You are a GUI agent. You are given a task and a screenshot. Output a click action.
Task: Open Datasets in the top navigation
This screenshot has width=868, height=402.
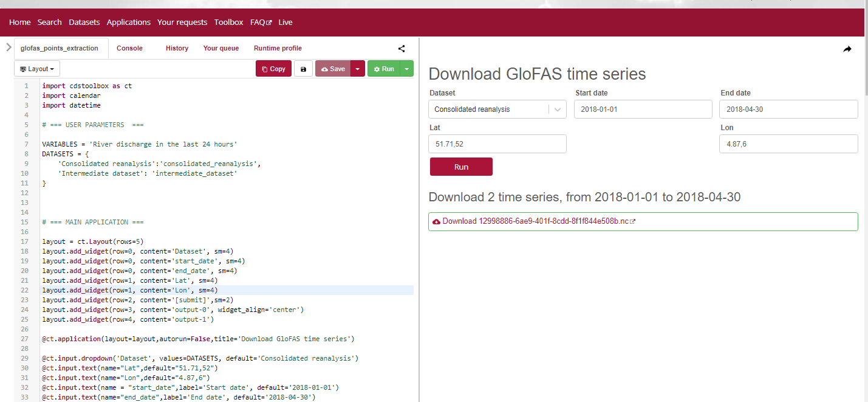pos(84,22)
